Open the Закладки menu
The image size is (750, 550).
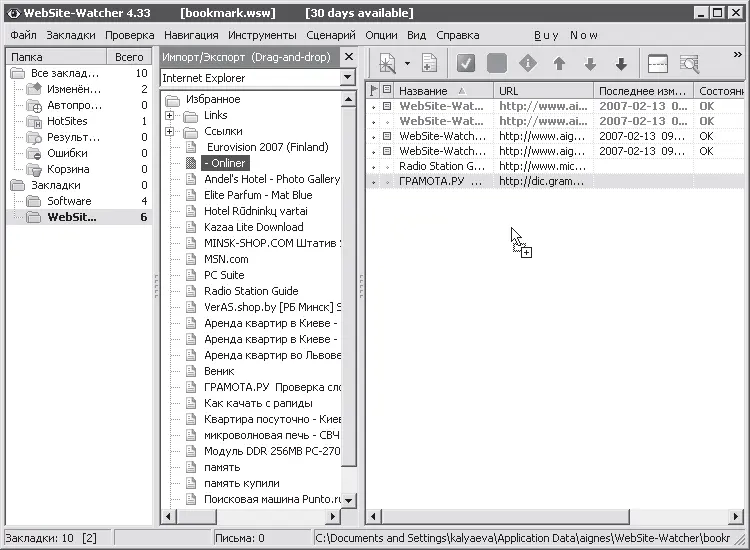pyautogui.click(x=71, y=35)
